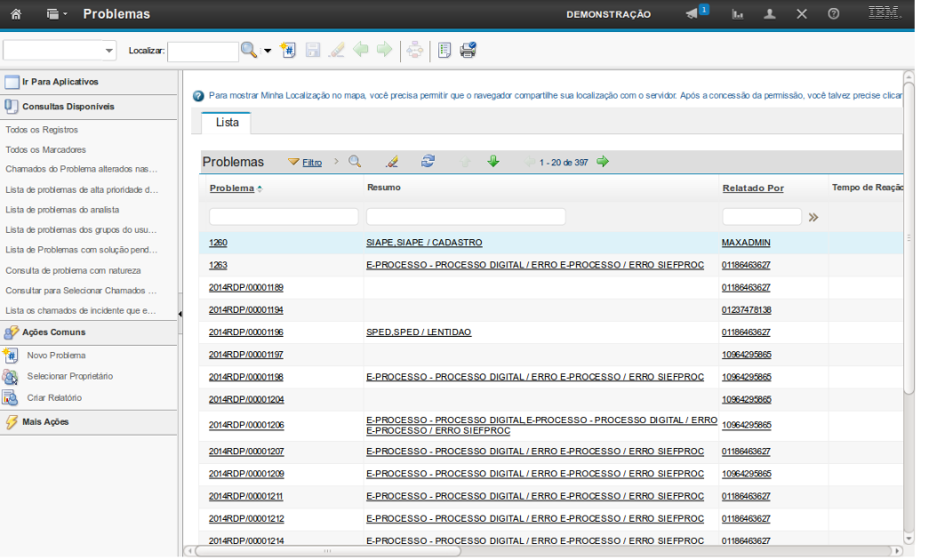The height and width of the screenshot is (560, 938).
Task: Click the new problem toolbar icon
Action: pyautogui.click(x=287, y=51)
